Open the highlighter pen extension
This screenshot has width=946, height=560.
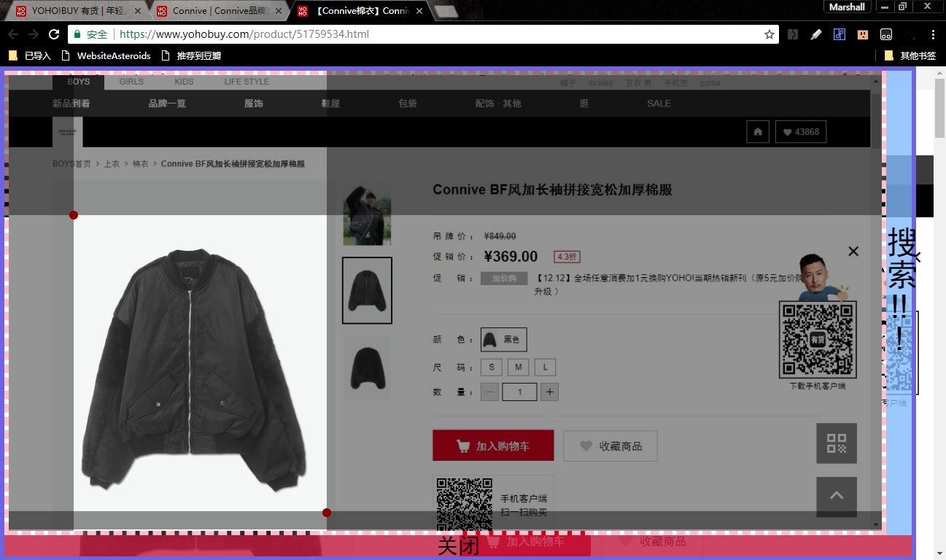pos(816,34)
